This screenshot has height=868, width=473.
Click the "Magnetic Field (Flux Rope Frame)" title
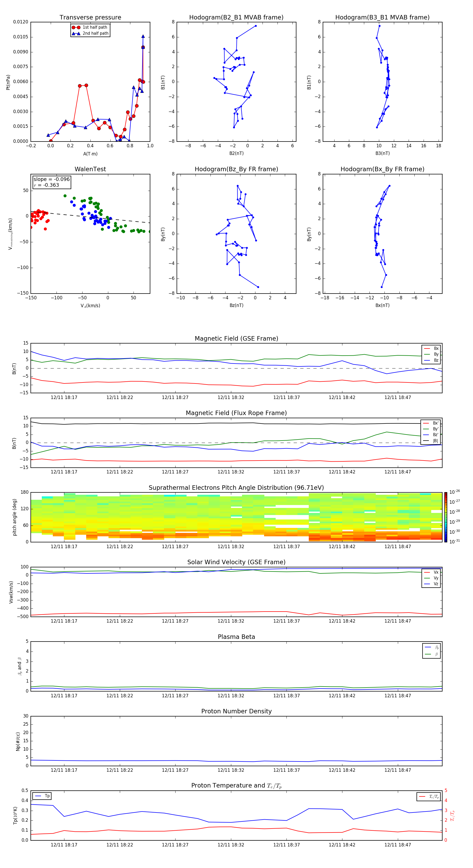(x=236, y=413)
